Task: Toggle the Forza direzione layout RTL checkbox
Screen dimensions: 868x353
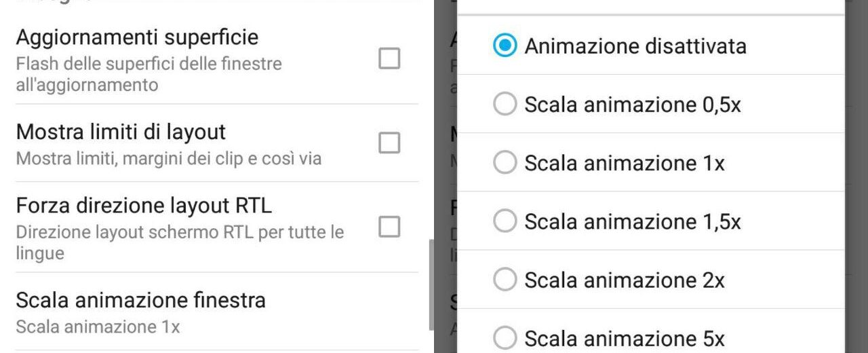Action: point(389,227)
